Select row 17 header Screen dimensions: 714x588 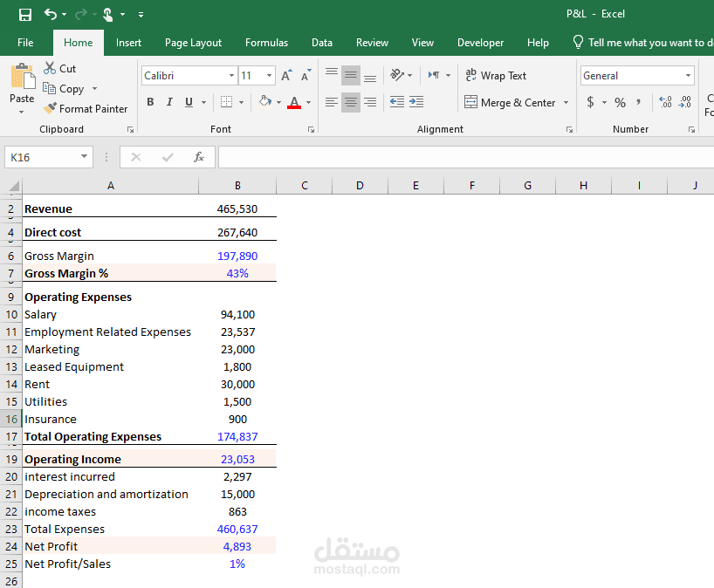click(x=11, y=436)
